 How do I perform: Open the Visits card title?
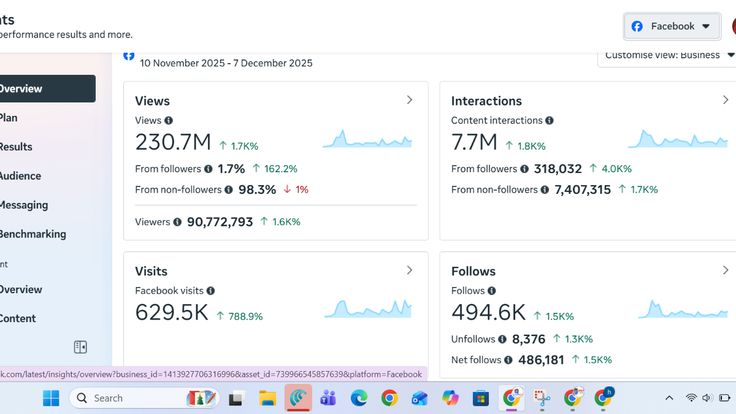(x=151, y=271)
